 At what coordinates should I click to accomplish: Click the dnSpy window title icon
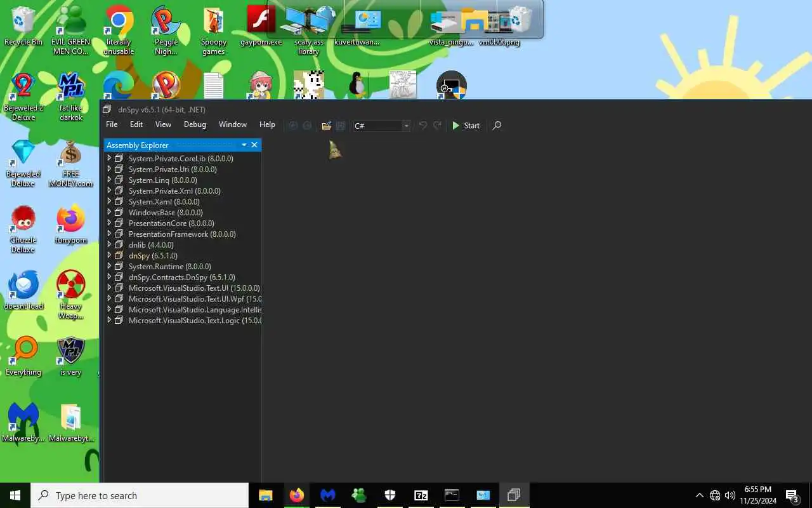107,109
